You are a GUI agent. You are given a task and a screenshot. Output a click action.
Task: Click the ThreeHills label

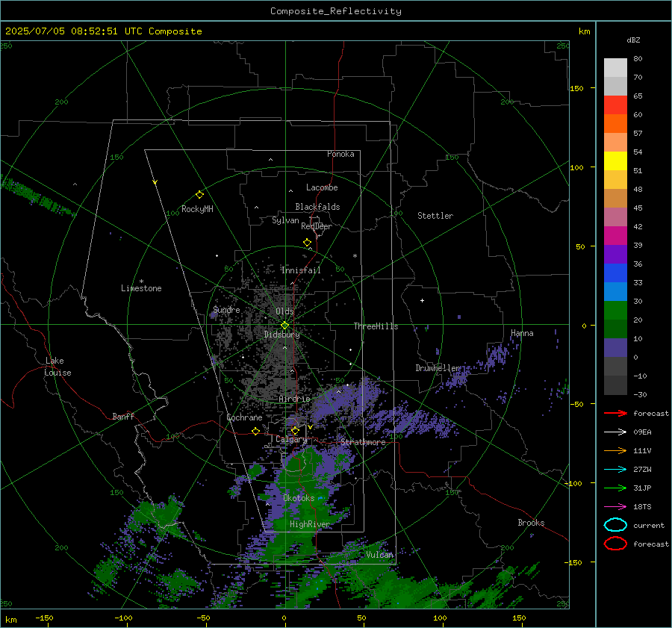point(376,326)
